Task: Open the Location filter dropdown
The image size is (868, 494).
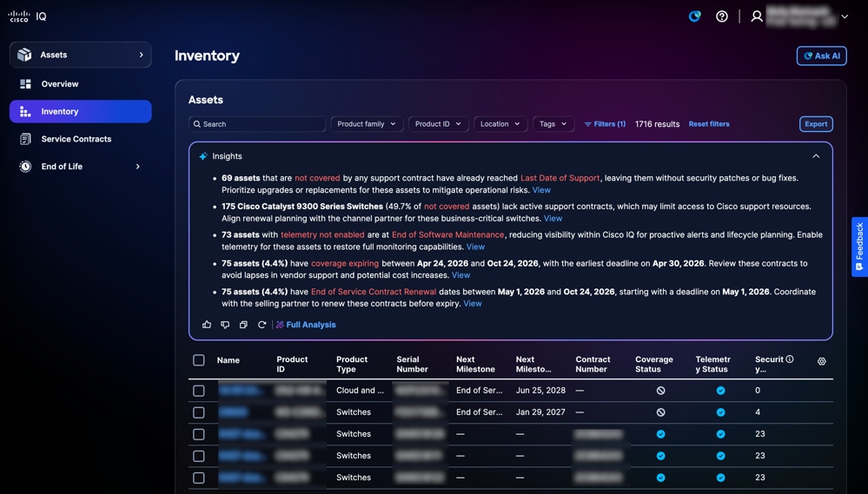Action: [500, 124]
